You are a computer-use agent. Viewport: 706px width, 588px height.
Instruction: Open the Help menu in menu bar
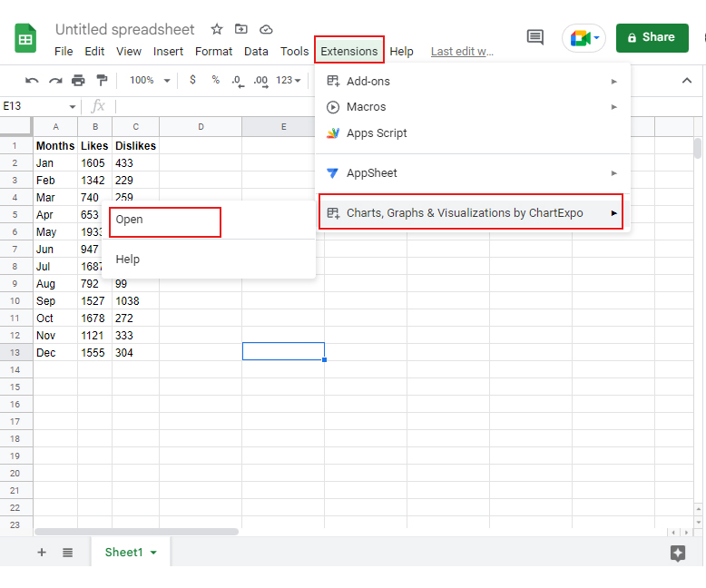(401, 52)
